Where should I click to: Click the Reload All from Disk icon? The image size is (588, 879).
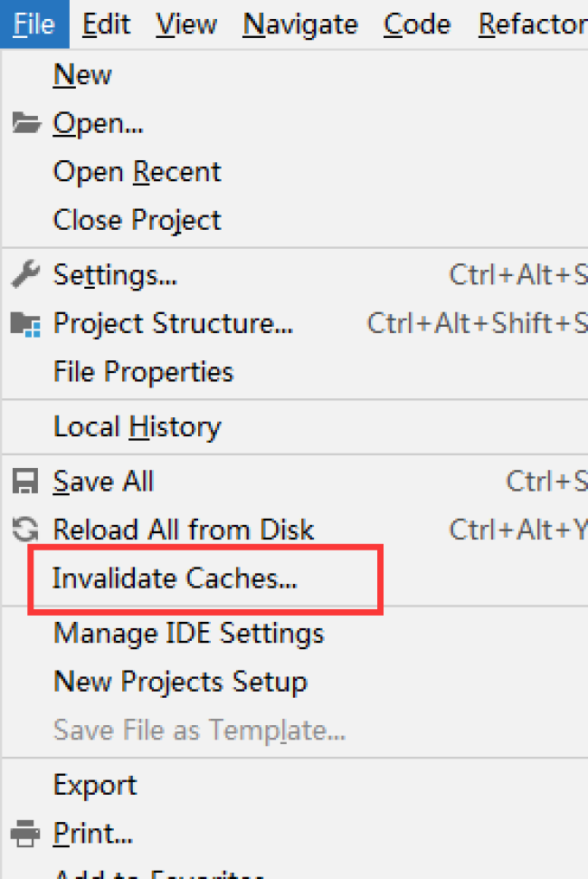point(26,530)
